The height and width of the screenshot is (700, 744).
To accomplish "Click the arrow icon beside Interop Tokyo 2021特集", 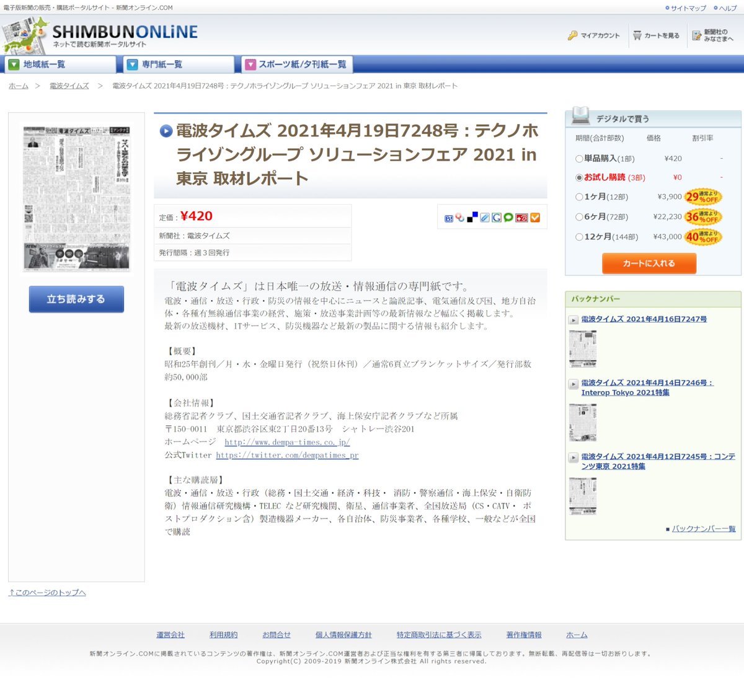I will (x=573, y=384).
